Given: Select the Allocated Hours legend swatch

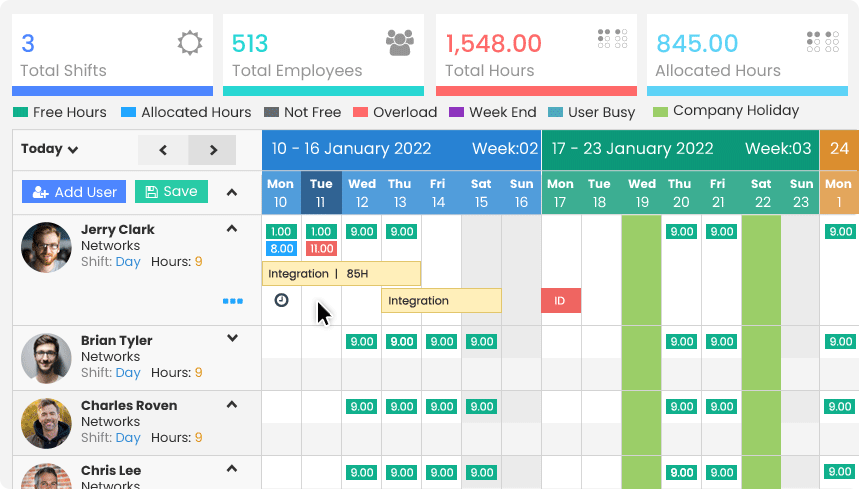Looking at the screenshot, I should tap(128, 112).
